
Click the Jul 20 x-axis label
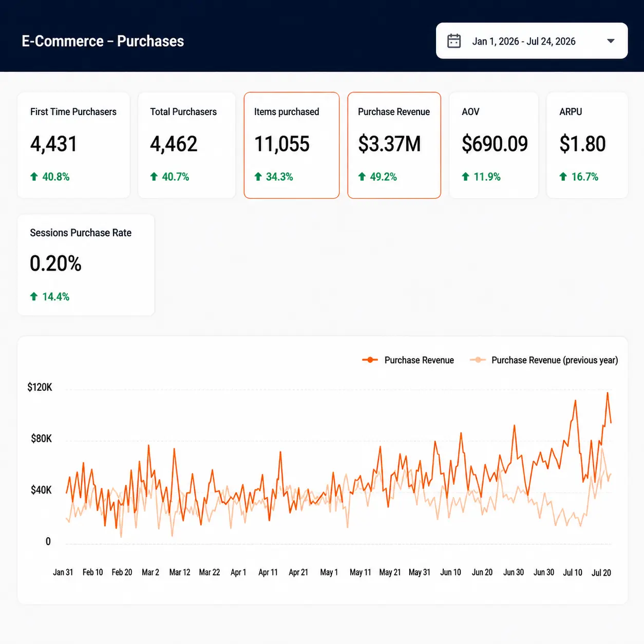[601, 572]
